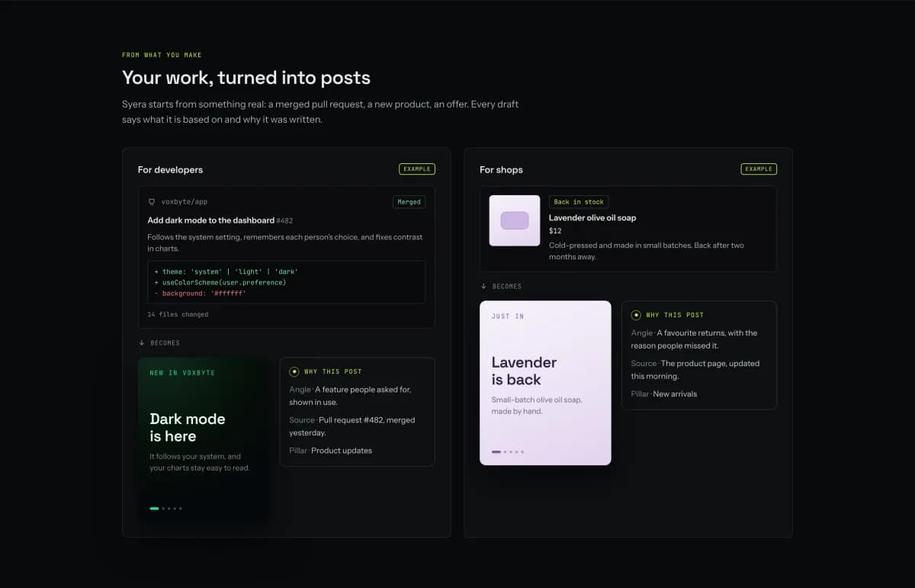Click 'Angle · A favourite returns'
915x588 pixels.
(695, 339)
